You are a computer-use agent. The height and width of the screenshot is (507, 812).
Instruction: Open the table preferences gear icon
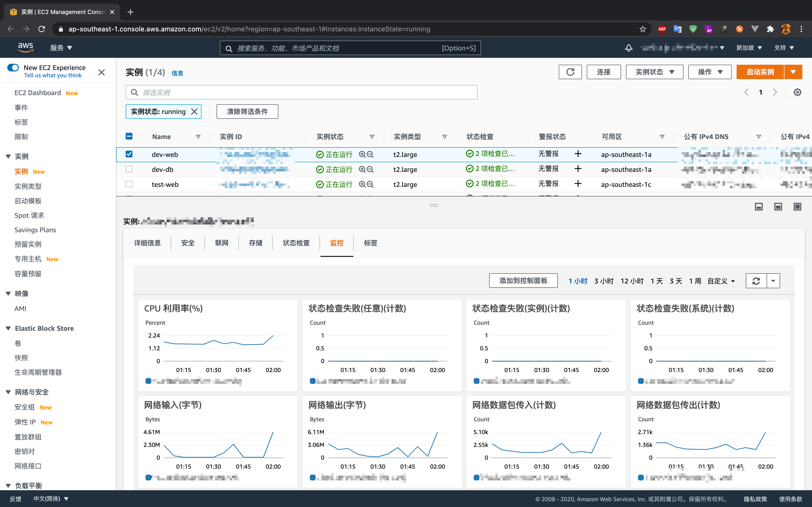(x=797, y=92)
